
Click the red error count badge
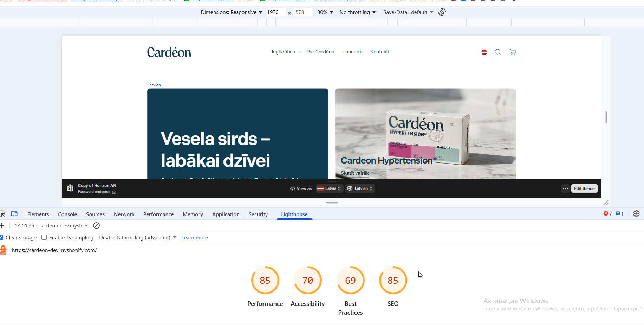click(607, 214)
